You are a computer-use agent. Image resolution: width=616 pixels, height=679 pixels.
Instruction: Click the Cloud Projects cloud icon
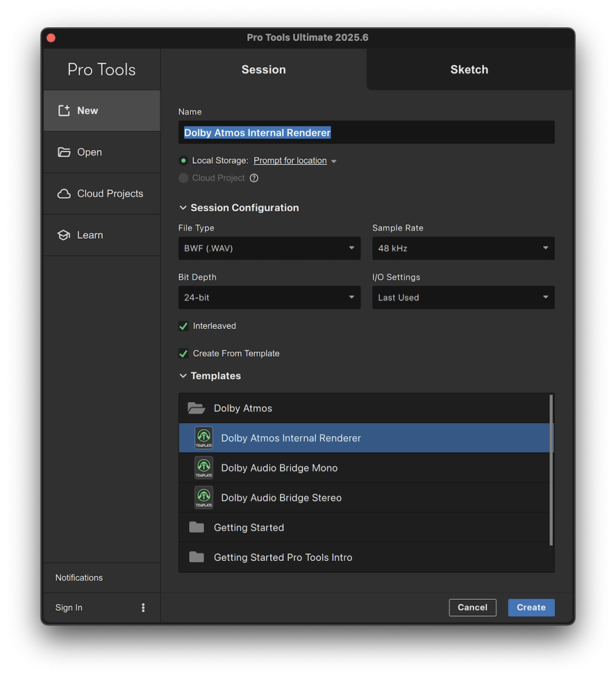click(x=64, y=194)
